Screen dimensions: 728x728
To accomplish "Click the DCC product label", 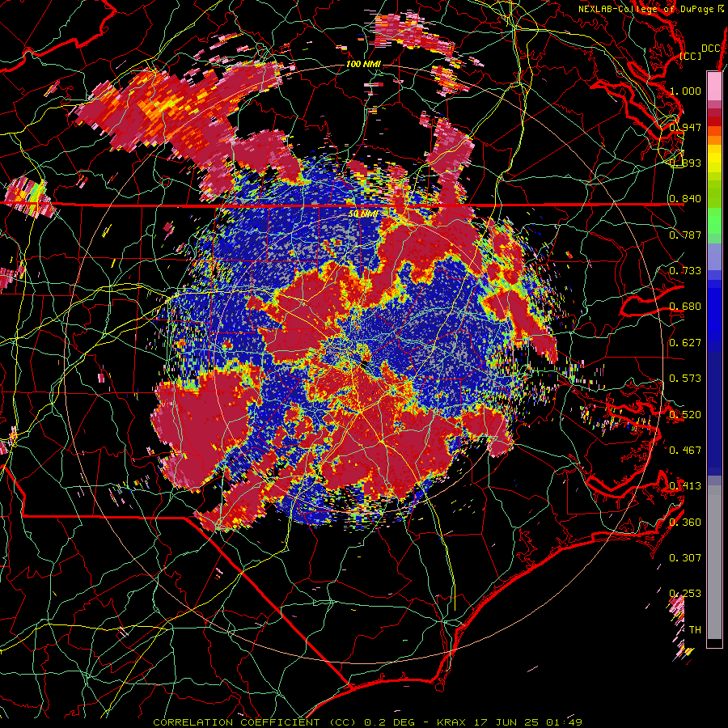I will pyautogui.click(x=711, y=49).
